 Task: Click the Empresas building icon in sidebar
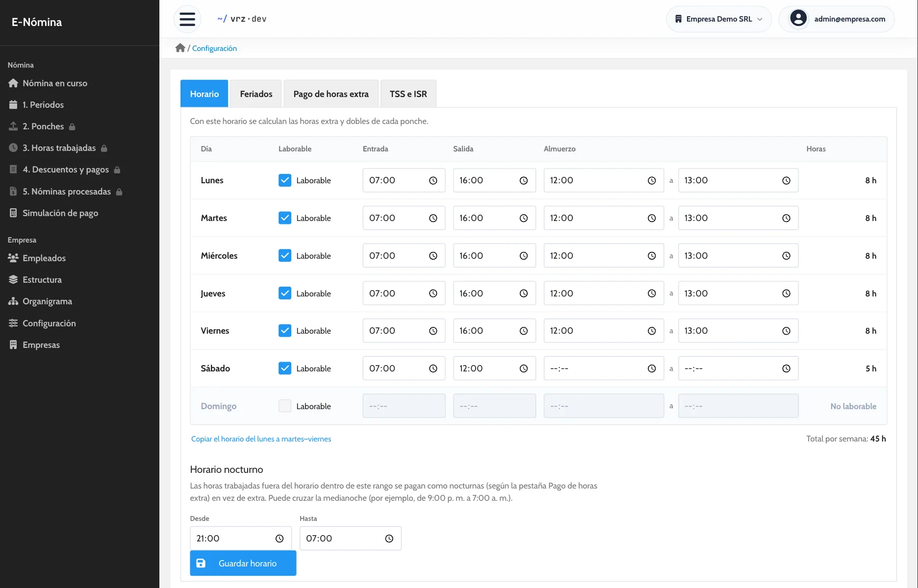tap(13, 345)
